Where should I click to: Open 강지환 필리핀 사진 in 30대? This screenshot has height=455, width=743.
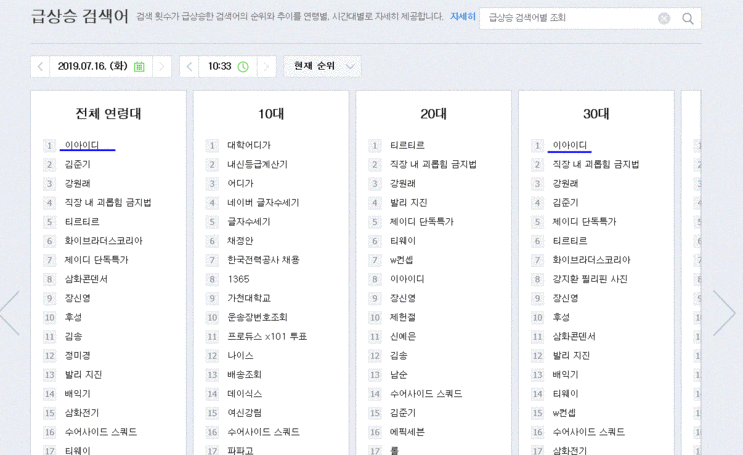[x=589, y=279]
